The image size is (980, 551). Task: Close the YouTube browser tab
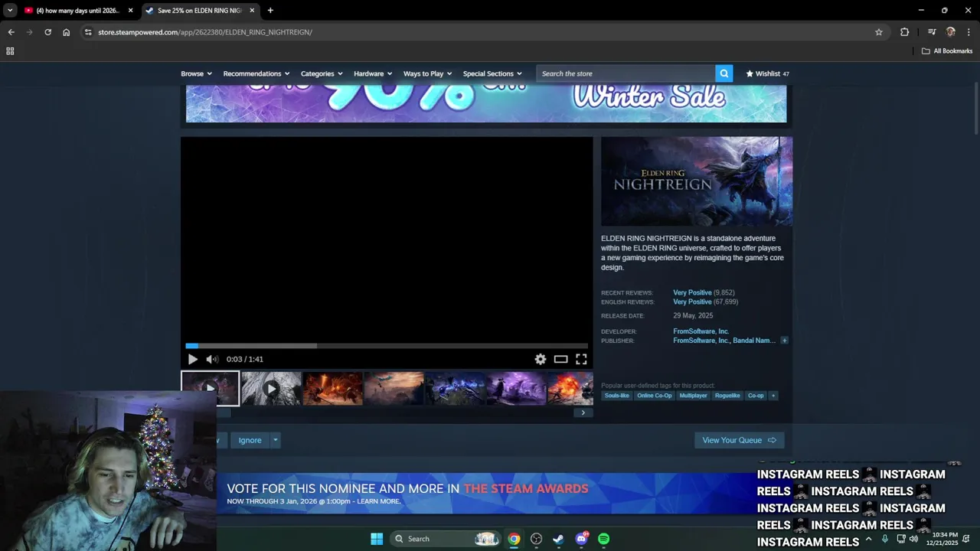pyautogui.click(x=130, y=11)
